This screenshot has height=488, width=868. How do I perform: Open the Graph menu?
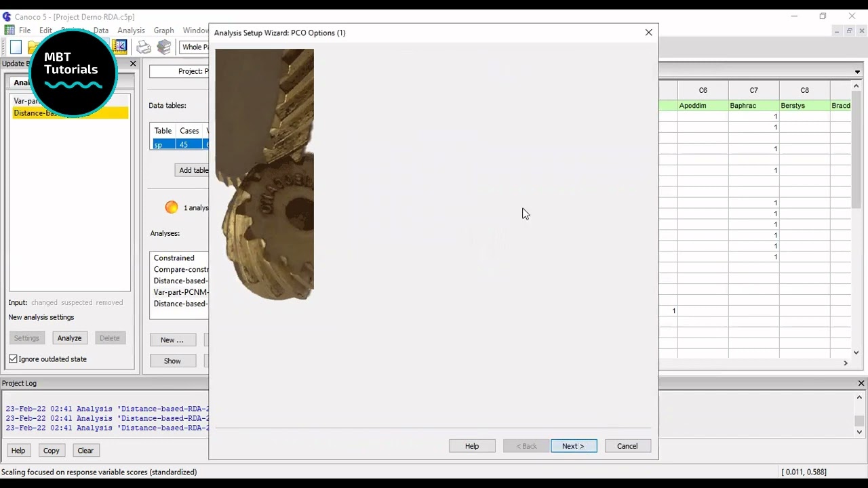pos(163,30)
